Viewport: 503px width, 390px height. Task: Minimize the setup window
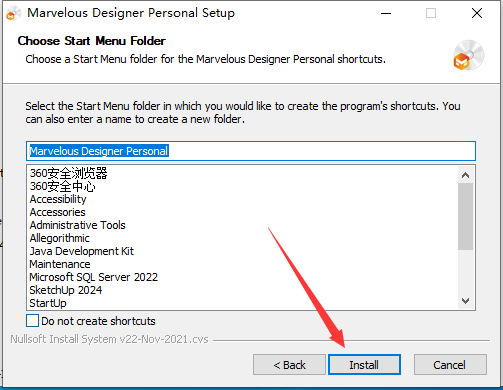(386, 13)
